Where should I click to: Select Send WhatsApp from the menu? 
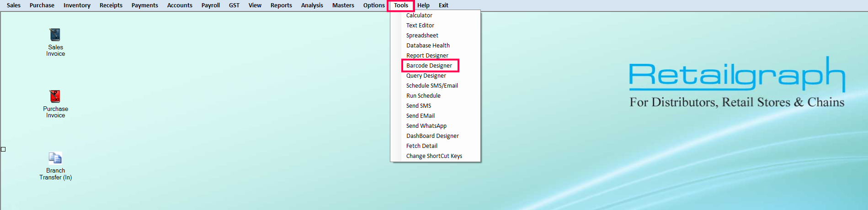coord(426,126)
